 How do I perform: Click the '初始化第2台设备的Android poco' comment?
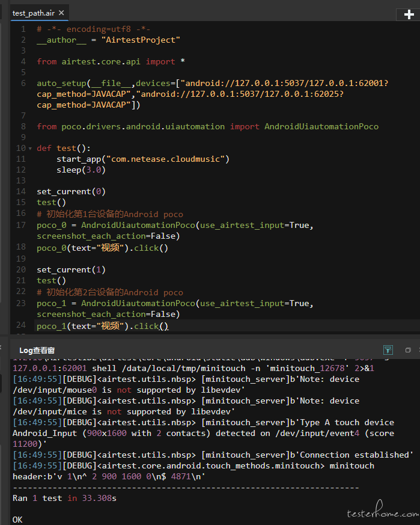[110, 292]
